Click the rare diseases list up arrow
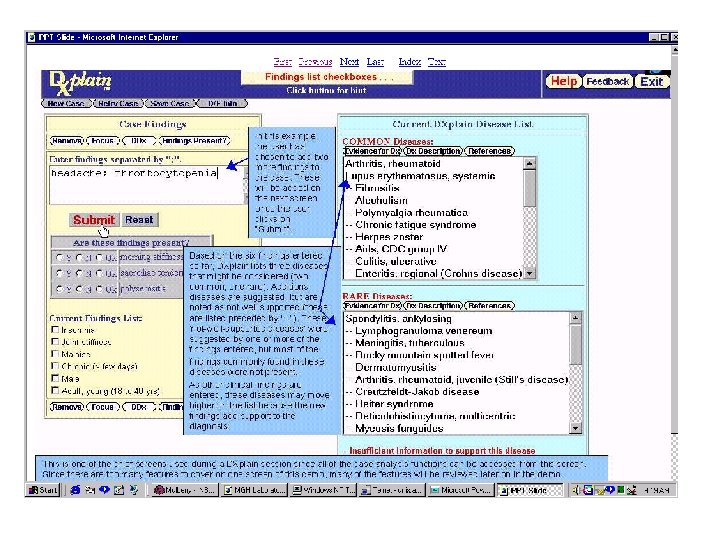The width and height of the screenshot is (720, 540). pyautogui.click(x=575, y=318)
